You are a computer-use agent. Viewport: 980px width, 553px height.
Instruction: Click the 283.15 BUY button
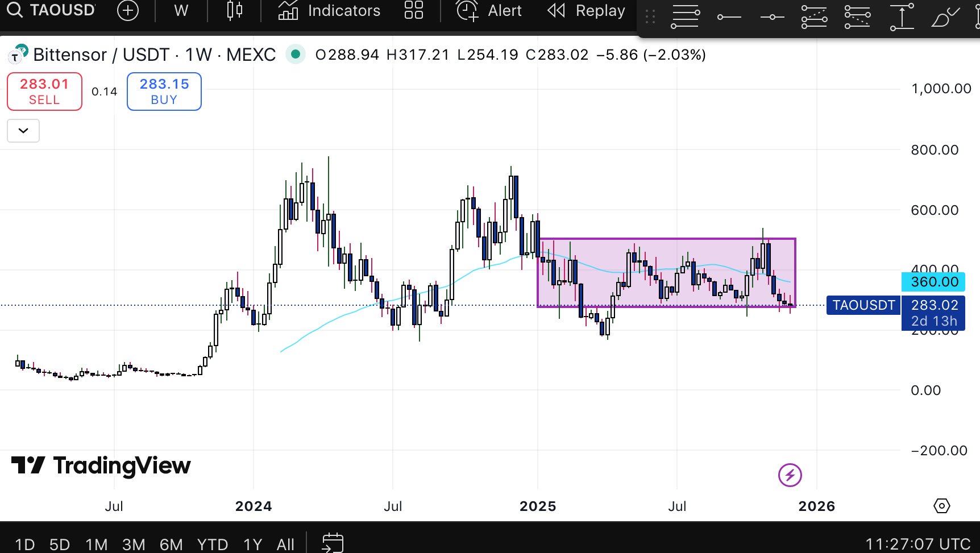(164, 92)
